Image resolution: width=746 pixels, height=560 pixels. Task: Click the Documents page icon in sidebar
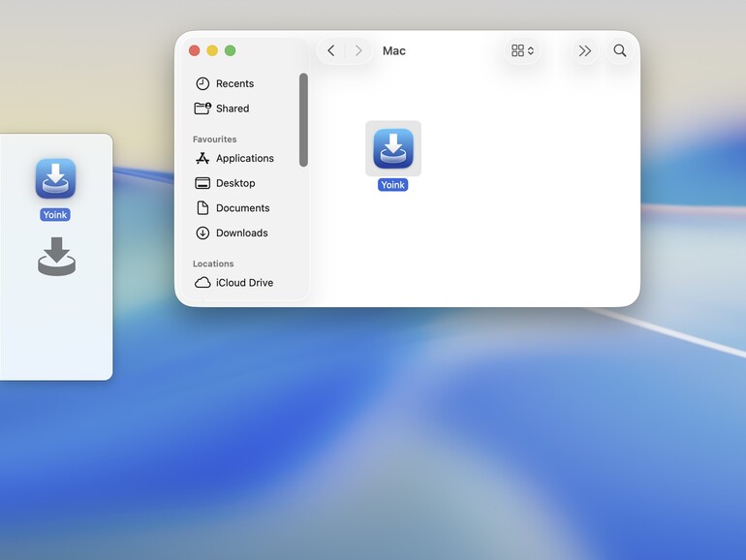tap(202, 208)
